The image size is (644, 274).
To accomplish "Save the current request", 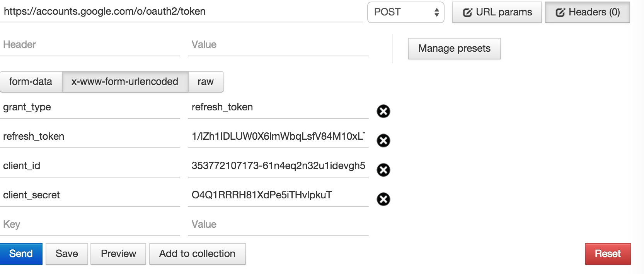I will pos(66,254).
